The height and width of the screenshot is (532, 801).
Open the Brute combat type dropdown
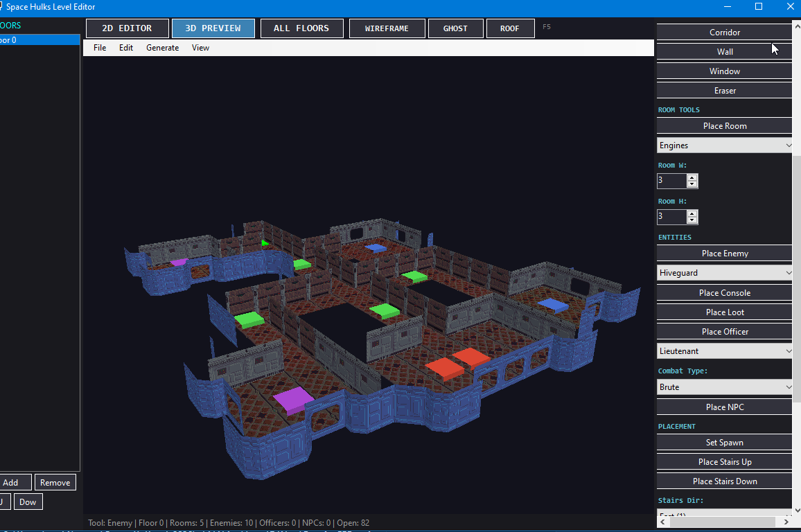(724, 387)
